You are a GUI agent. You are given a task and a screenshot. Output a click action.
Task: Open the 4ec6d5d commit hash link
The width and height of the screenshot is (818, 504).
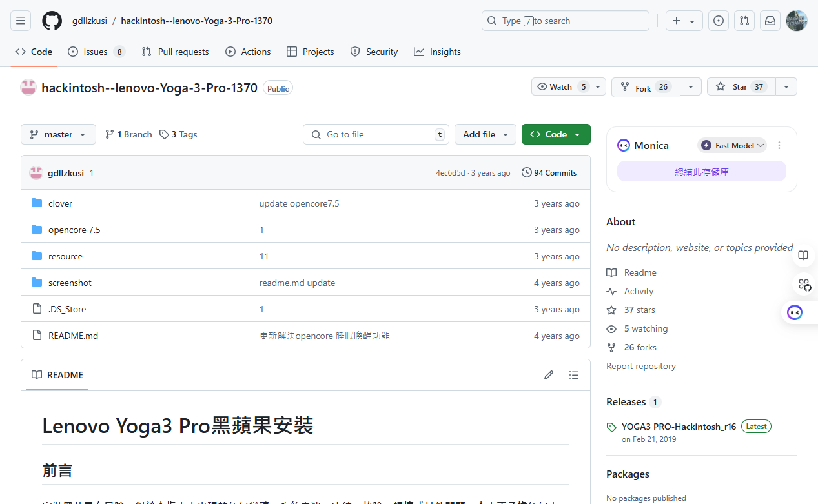coord(450,173)
